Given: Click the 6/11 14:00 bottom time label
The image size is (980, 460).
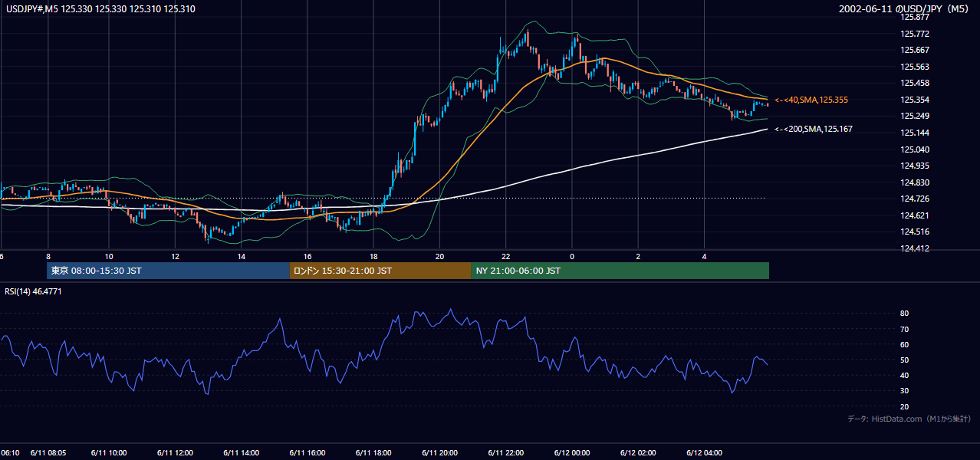Looking at the screenshot, I should (242, 452).
